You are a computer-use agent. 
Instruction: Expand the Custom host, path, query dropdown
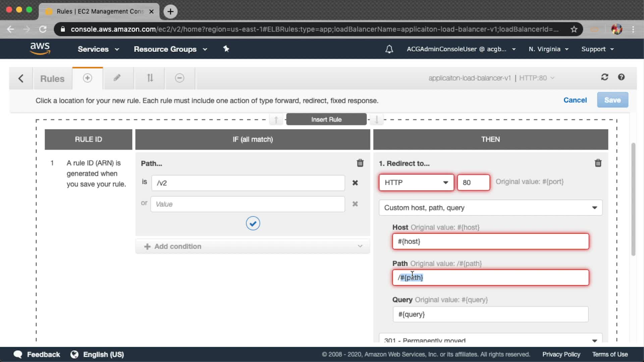coord(490,208)
